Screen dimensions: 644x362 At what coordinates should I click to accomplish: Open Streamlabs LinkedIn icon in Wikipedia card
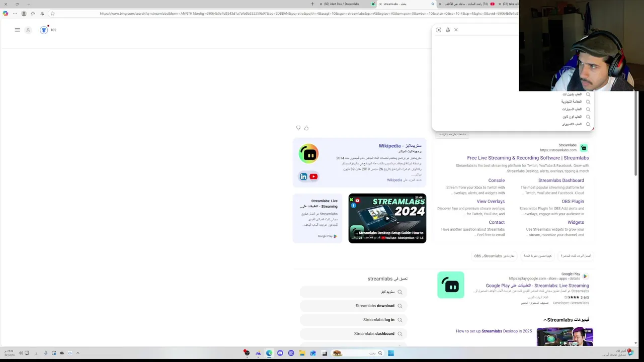coord(303,176)
